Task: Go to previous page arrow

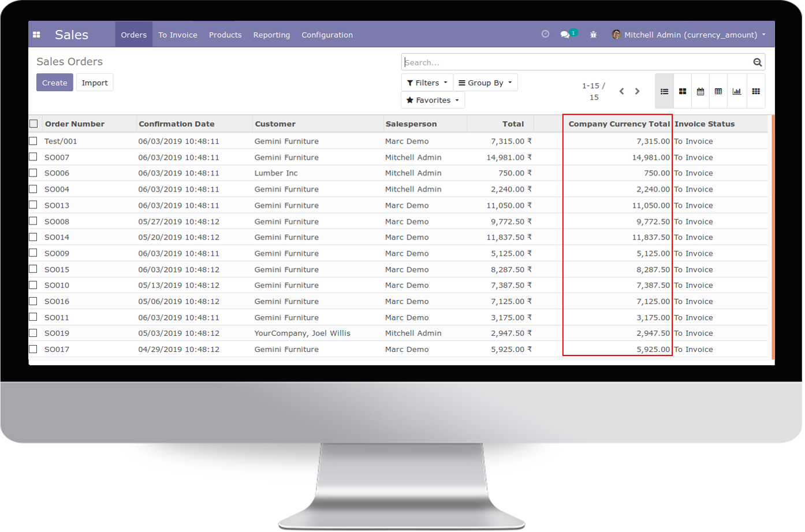Action: pos(622,91)
